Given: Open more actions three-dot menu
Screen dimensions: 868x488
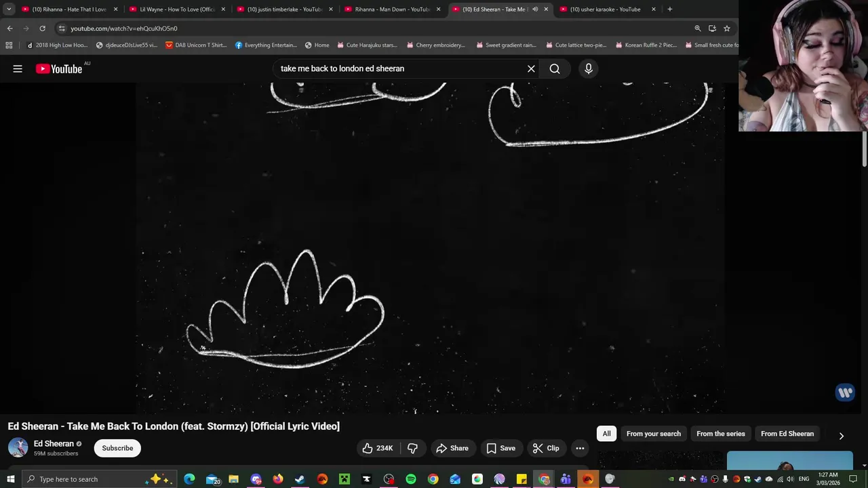Looking at the screenshot, I should click(580, 448).
